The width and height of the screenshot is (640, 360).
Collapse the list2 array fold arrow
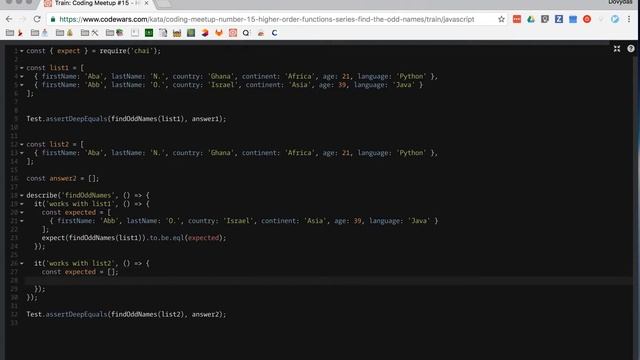[22, 144]
